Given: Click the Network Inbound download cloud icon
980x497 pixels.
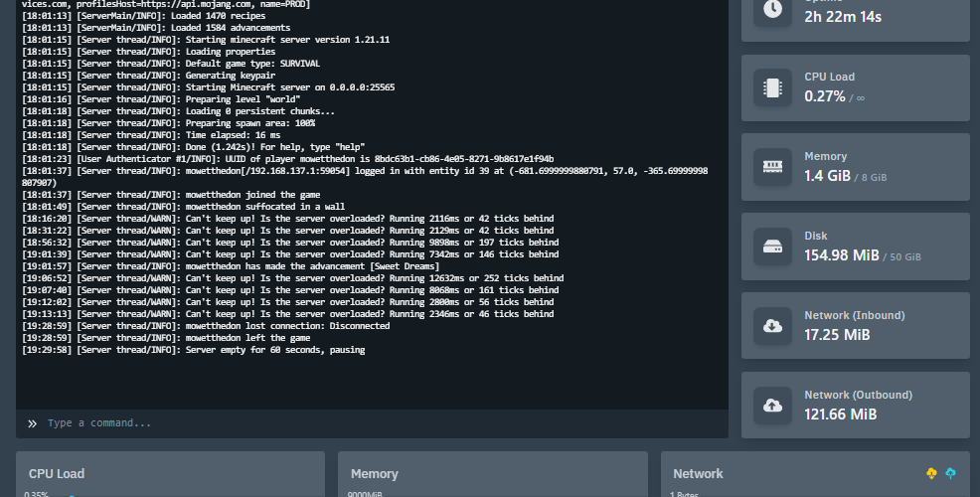Looking at the screenshot, I should 772,325.
